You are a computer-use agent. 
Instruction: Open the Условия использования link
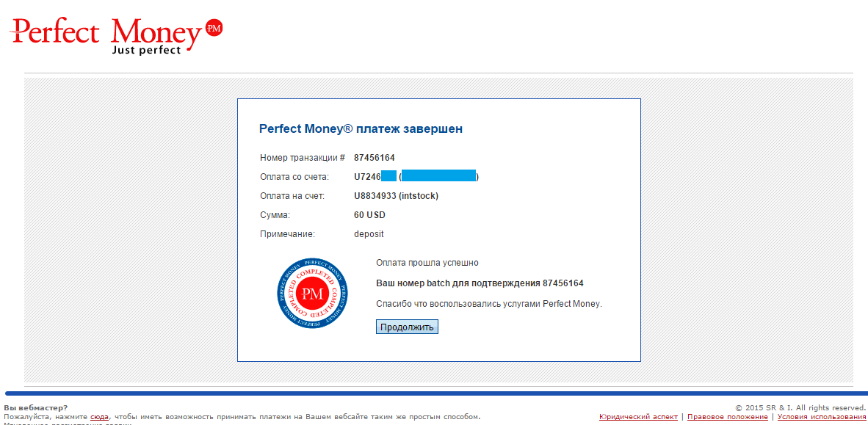[x=822, y=417]
